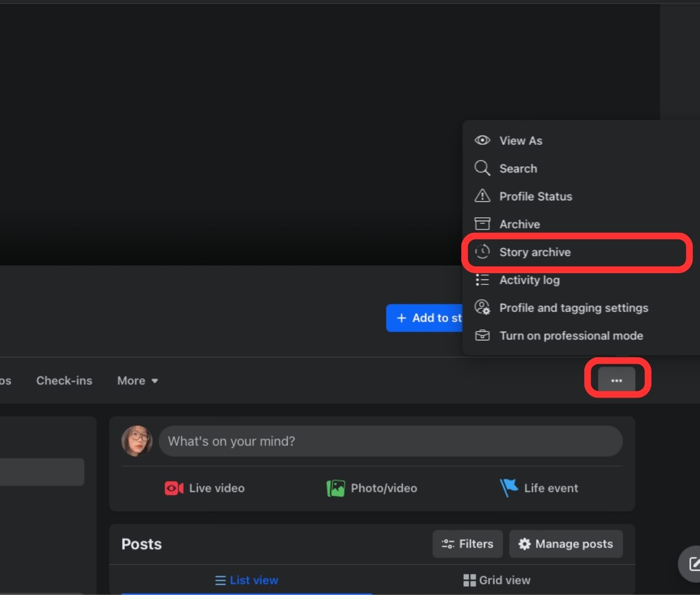Image resolution: width=700 pixels, height=595 pixels.
Task: Click the magnifying glass Search icon
Action: [482, 168]
